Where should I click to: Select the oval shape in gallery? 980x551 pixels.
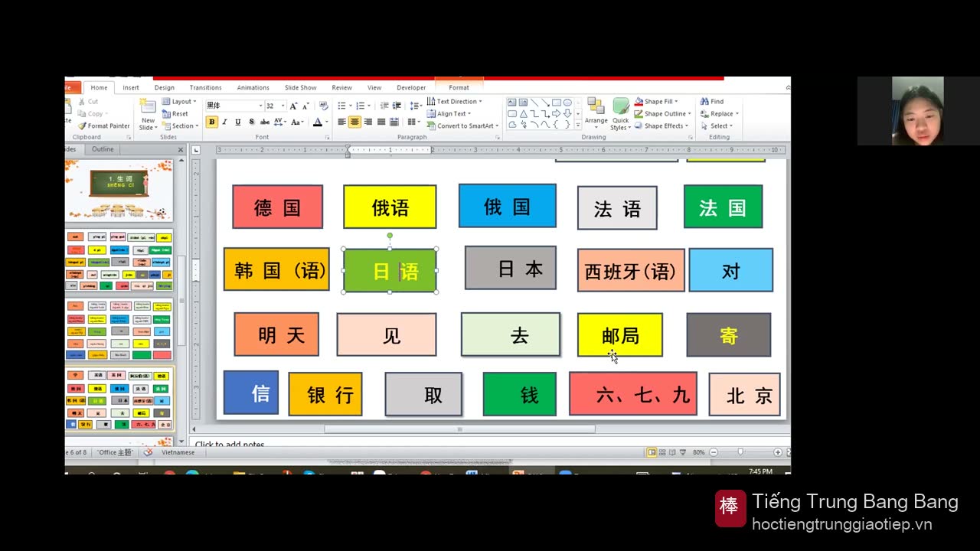pyautogui.click(x=567, y=103)
